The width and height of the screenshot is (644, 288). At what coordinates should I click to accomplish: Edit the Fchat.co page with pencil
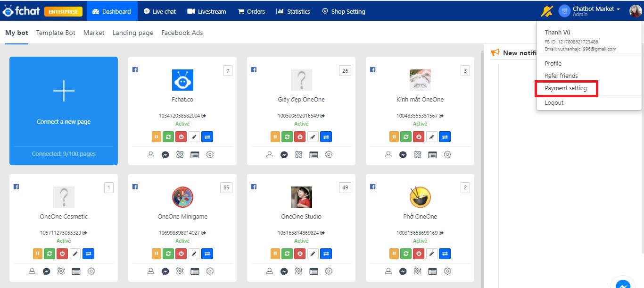pos(194,137)
